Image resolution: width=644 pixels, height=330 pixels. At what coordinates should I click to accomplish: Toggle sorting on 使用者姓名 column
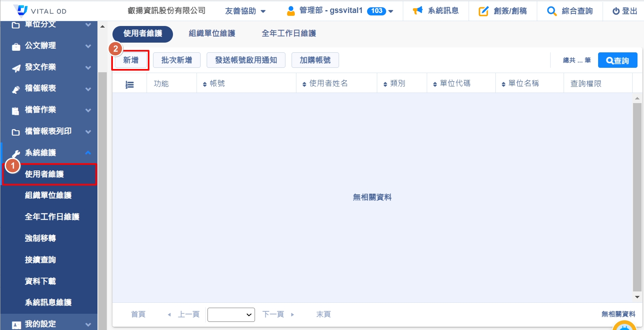(325, 84)
